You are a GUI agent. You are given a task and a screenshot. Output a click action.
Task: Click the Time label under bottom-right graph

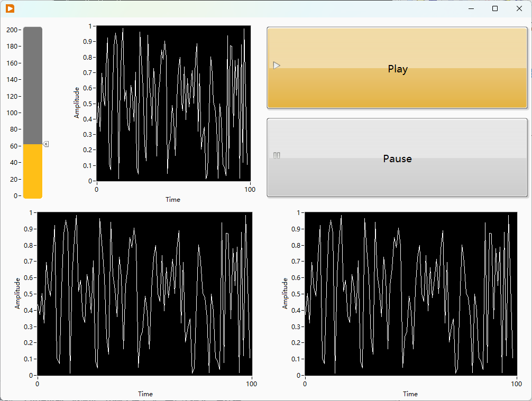pos(410,394)
